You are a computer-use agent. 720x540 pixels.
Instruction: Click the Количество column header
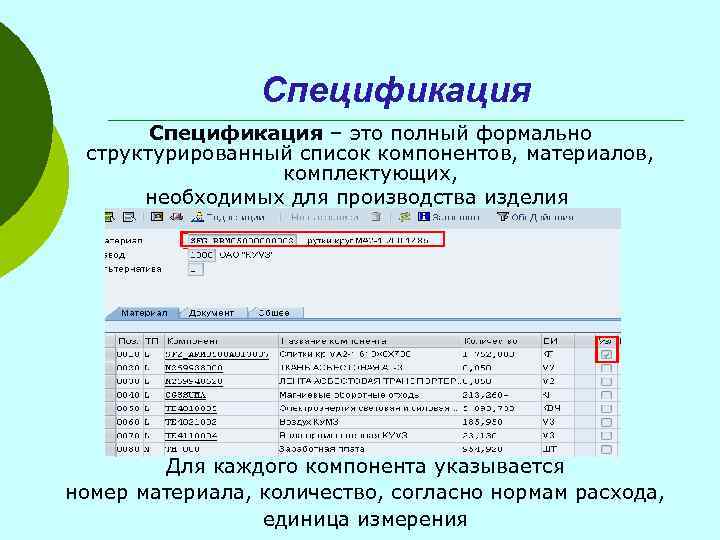click(x=501, y=341)
